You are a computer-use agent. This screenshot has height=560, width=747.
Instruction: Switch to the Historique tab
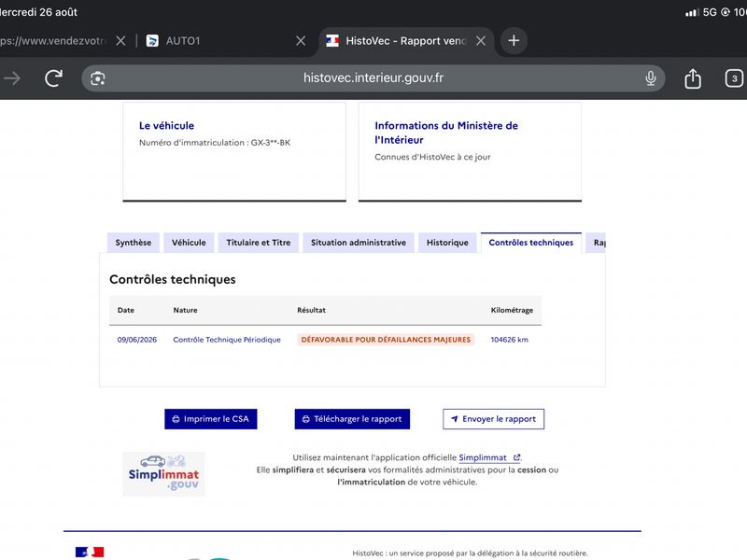447,243
